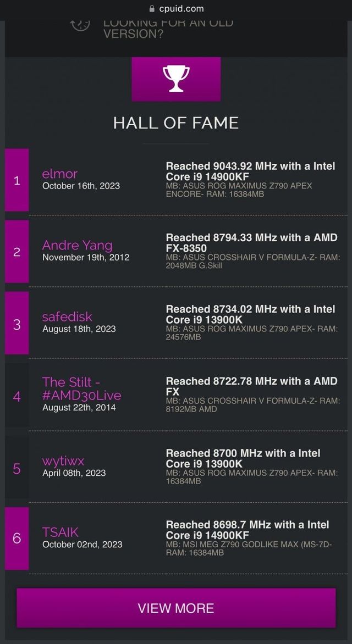View the 8700 MHz Core i9 13900K entry
The height and width of the screenshot is (644, 352).
243,458
